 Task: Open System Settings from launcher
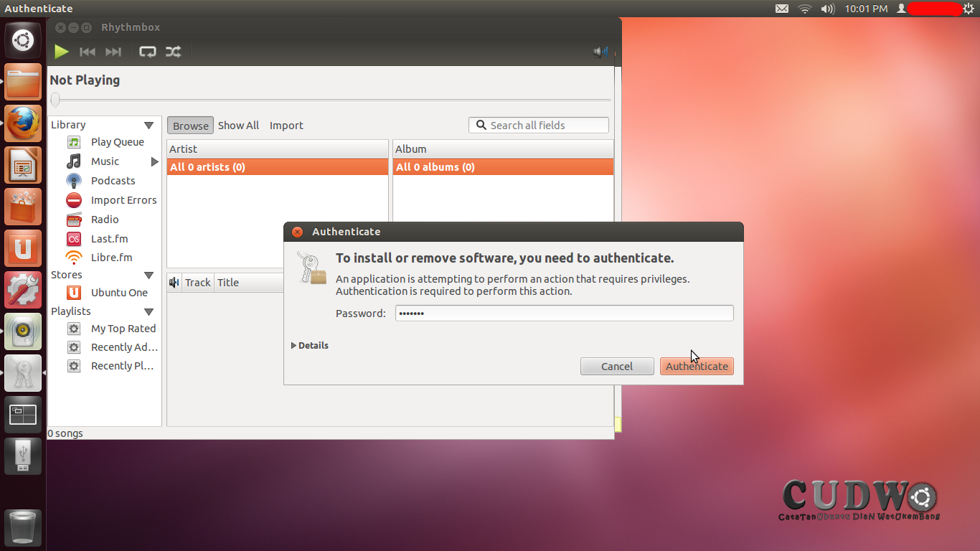point(23,290)
